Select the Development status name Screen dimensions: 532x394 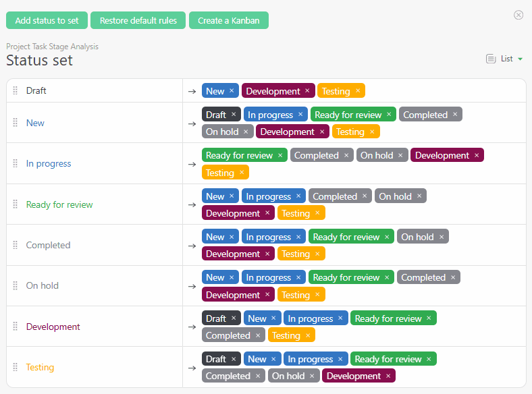[x=53, y=327]
